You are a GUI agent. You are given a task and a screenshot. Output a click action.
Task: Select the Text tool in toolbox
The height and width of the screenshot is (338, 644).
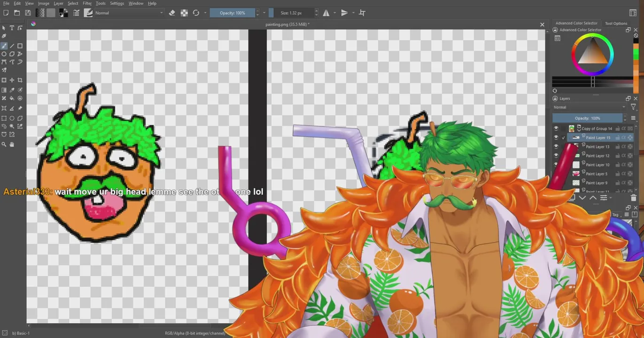pyautogui.click(x=12, y=28)
